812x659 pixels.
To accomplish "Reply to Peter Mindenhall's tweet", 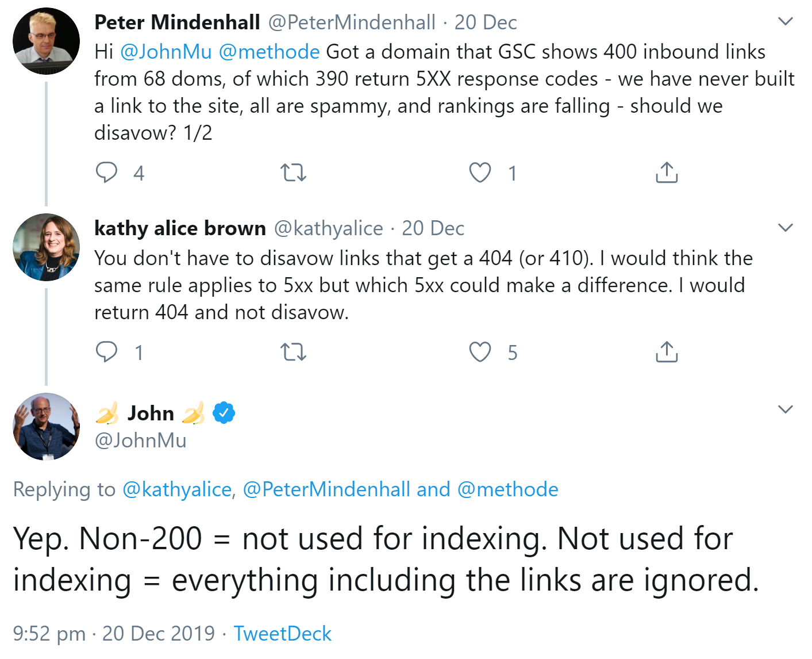I will click(x=107, y=173).
